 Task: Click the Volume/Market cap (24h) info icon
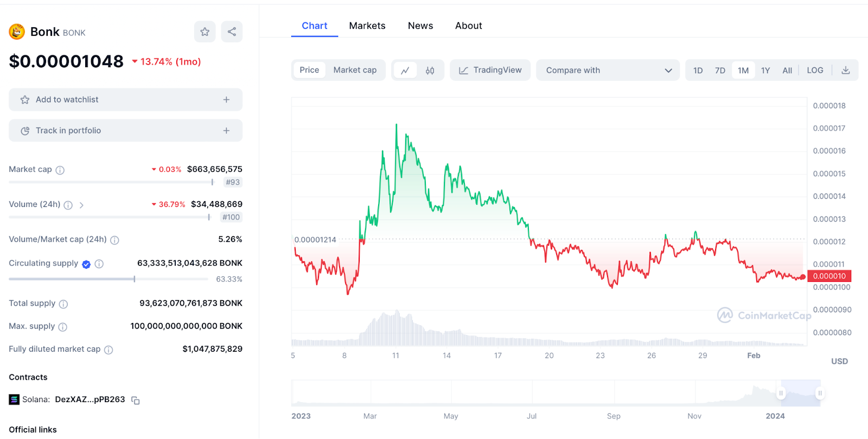pyautogui.click(x=114, y=240)
